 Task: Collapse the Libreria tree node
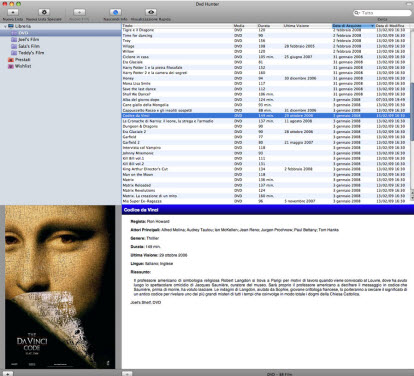point(5,26)
